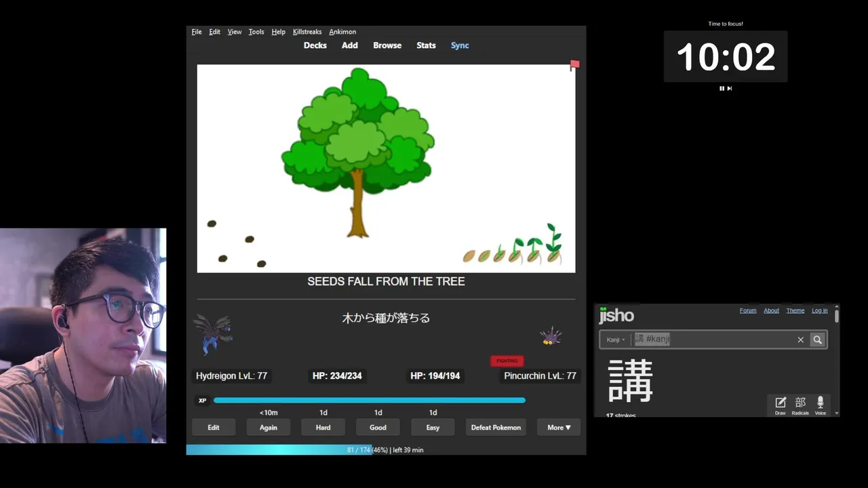Clear the Jisho search box with X
Image resolution: width=868 pixels, height=488 pixels.
pos(800,340)
